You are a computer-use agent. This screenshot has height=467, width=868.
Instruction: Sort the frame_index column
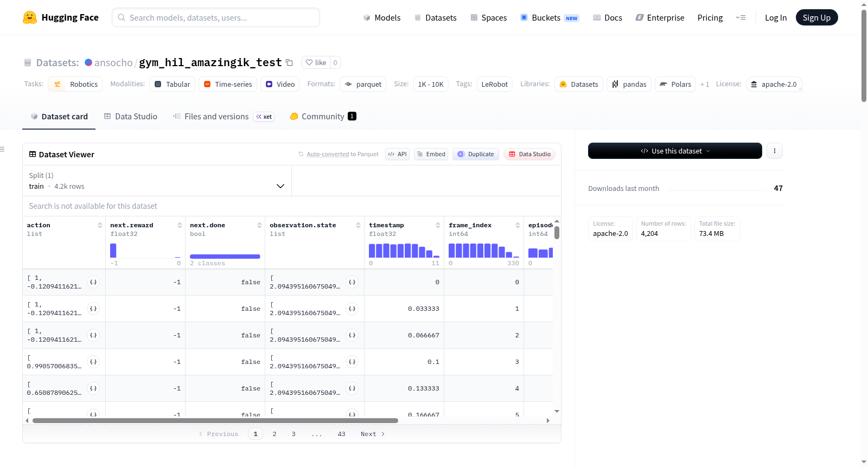[518, 225]
